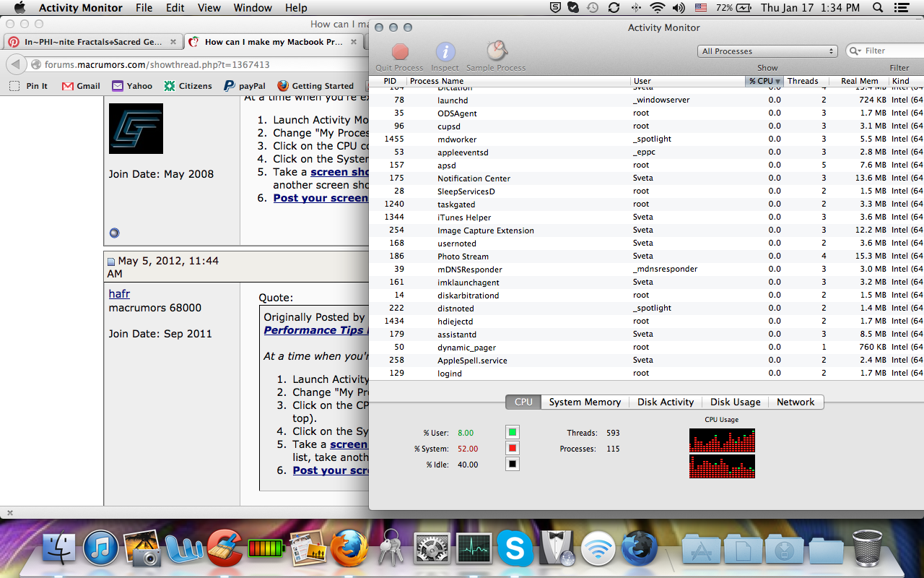Click the Sample Process icon
924x578 pixels.
point(497,51)
